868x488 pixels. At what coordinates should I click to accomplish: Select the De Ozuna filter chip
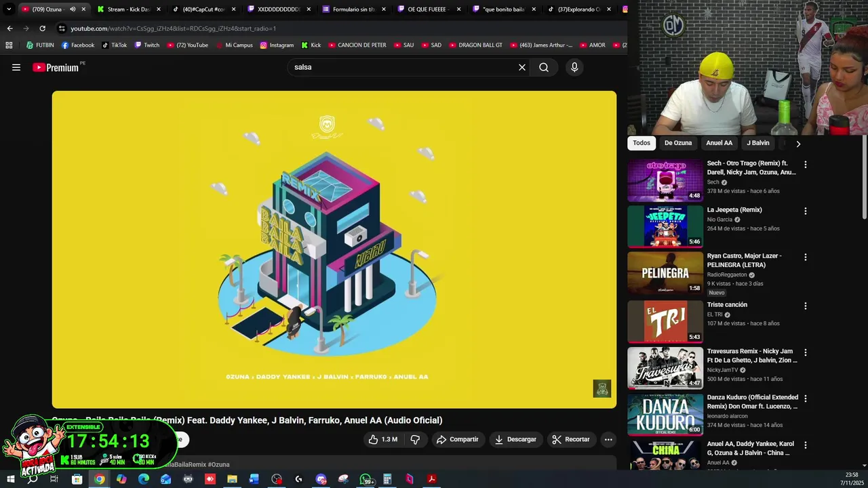[x=678, y=143]
